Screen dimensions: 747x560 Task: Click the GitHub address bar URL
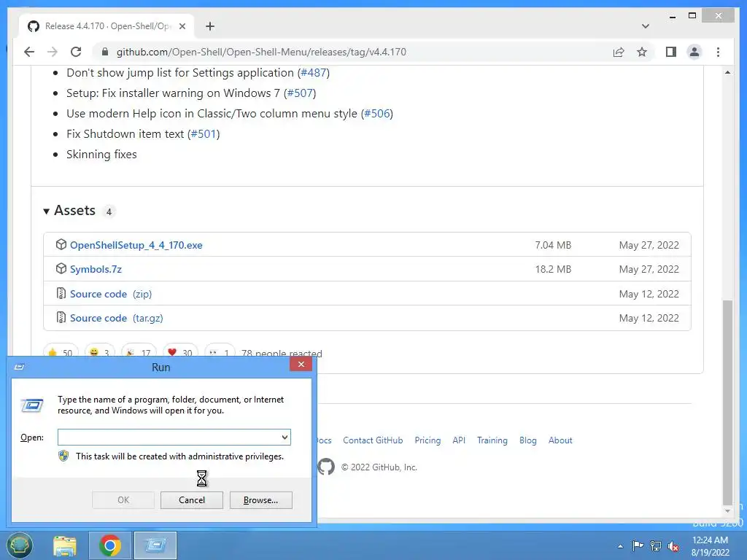click(x=261, y=52)
